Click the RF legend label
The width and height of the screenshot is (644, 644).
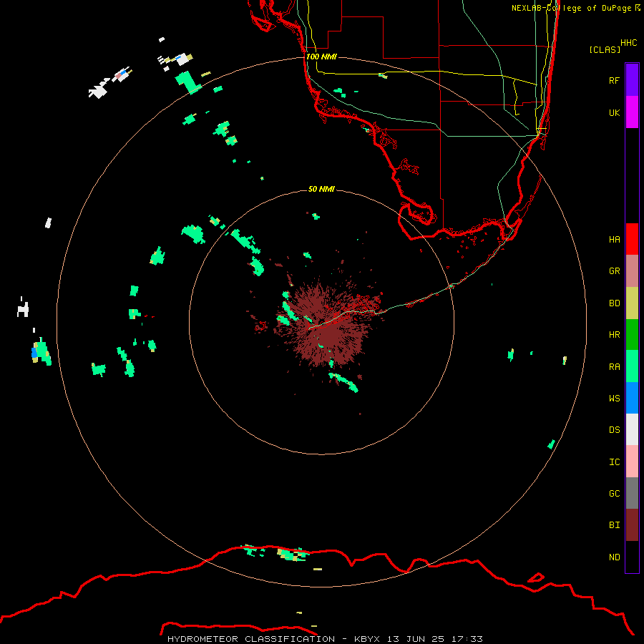coord(614,80)
